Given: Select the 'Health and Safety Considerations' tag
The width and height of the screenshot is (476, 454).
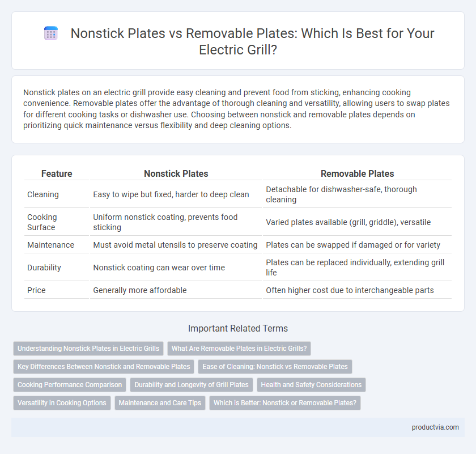Looking at the screenshot, I should coord(311,385).
